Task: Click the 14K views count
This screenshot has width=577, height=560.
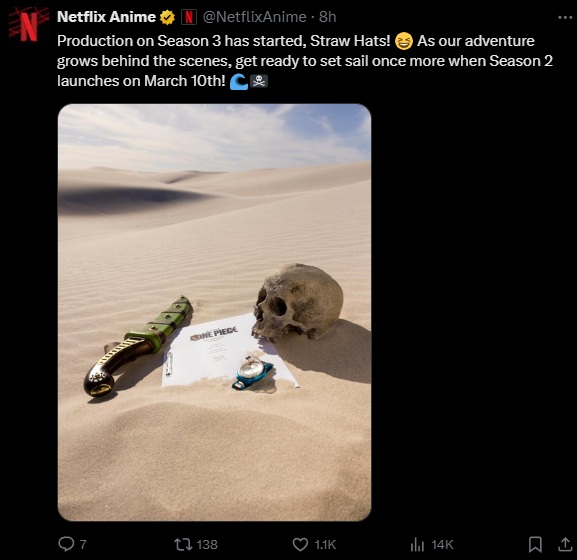Action: 442,545
